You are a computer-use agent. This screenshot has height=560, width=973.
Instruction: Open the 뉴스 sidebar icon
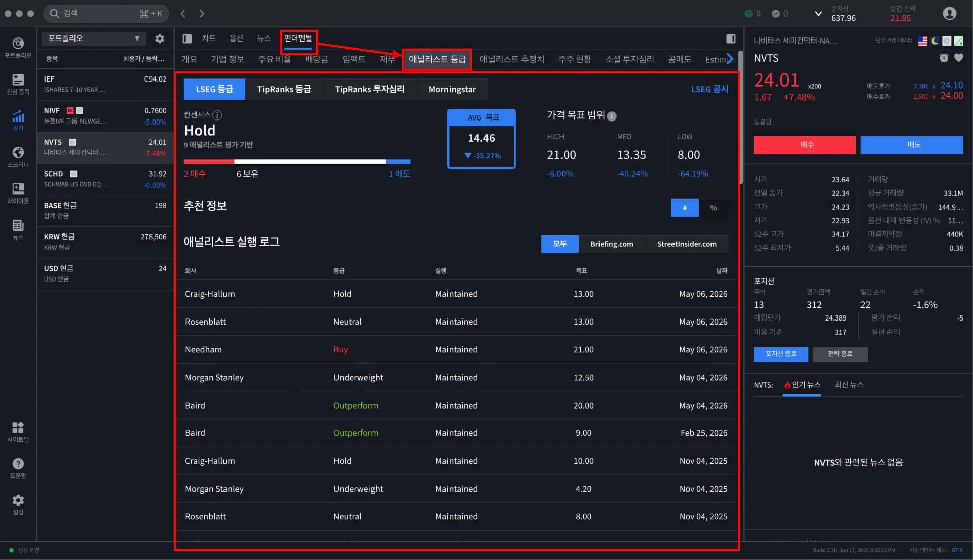(18, 230)
